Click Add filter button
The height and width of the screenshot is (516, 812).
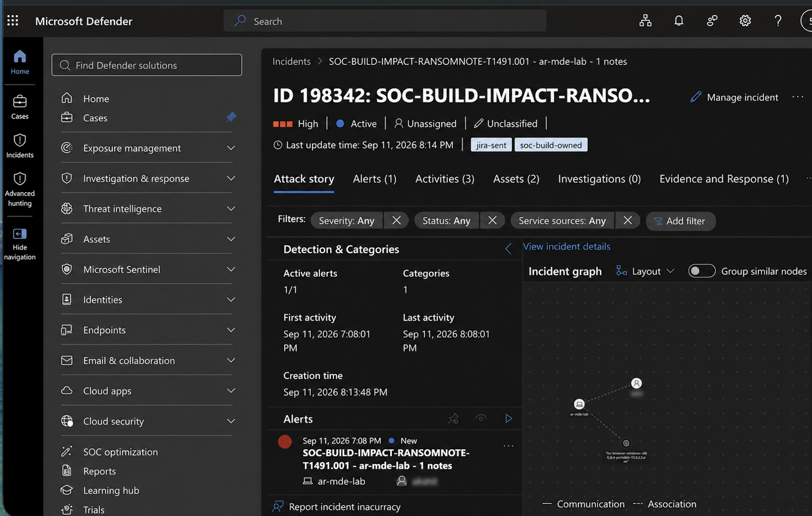pos(680,221)
